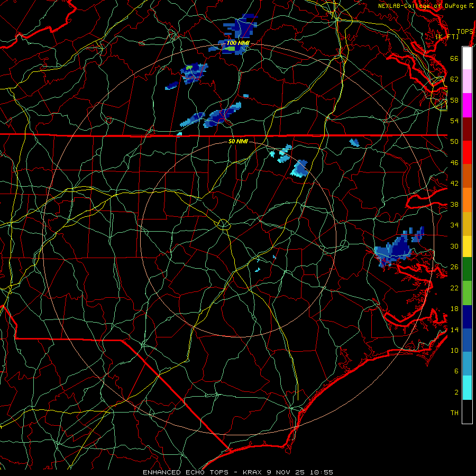476x476 pixels.
Task: Select the black TH legend swatch
Action: click(467, 411)
